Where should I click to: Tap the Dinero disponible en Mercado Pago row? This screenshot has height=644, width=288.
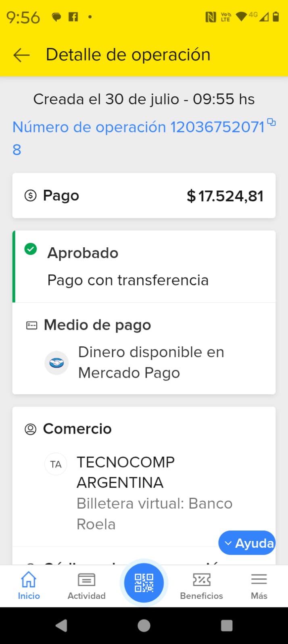151,362
